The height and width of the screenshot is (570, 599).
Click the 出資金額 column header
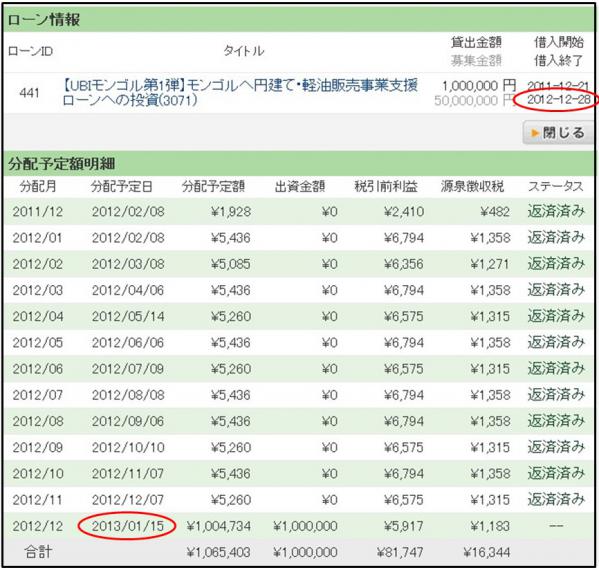(x=300, y=186)
